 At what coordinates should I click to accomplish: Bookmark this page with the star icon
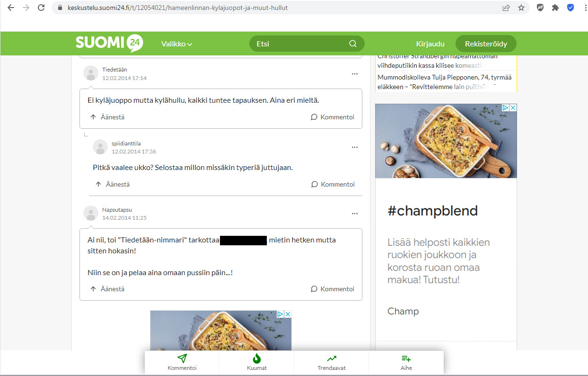521,8
